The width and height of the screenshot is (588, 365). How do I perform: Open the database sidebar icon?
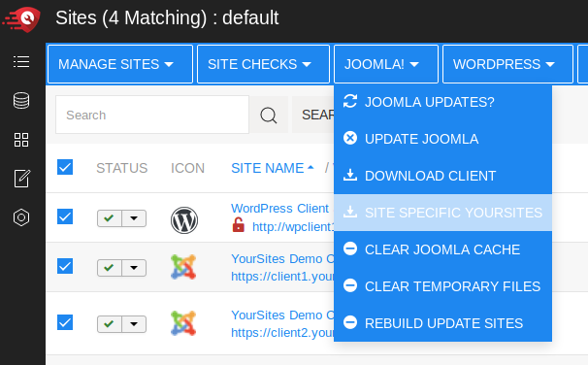click(21, 101)
